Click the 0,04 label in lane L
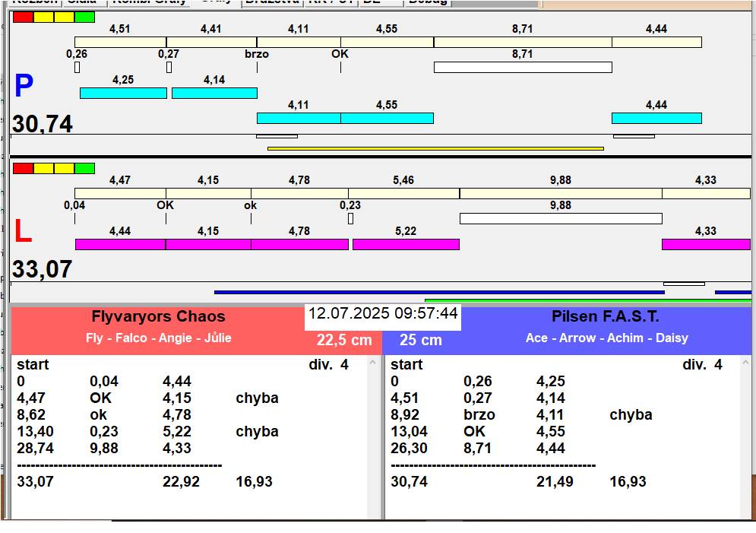Image resolution: width=756 pixels, height=533 pixels. (x=74, y=205)
